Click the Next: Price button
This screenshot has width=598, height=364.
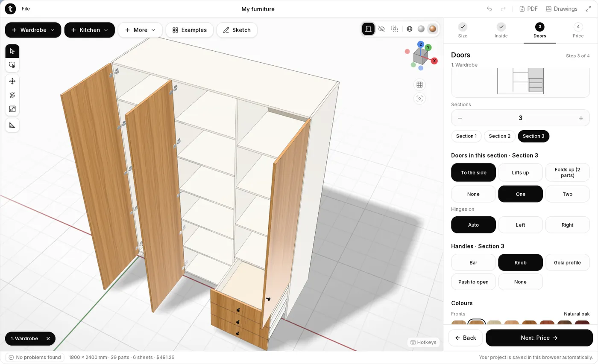point(539,338)
